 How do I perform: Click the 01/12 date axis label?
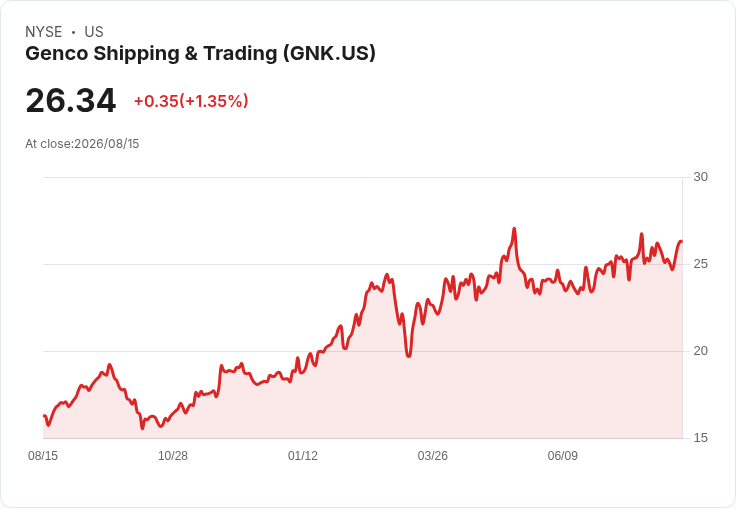point(303,456)
